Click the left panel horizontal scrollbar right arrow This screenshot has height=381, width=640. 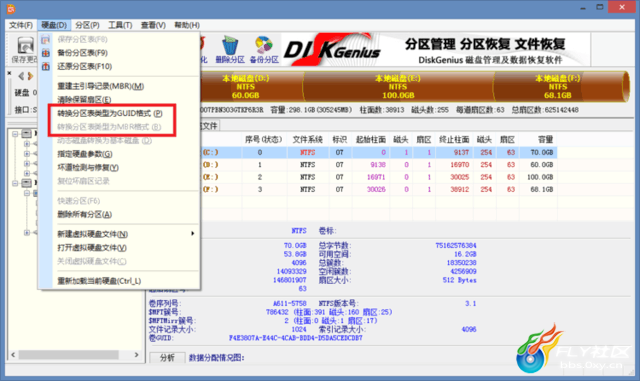[x=136, y=355]
